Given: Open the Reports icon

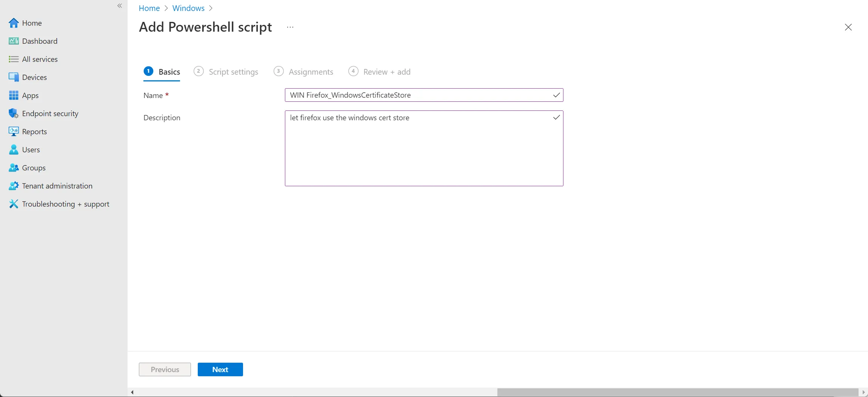Looking at the screenshot, I should pos(14,132).
